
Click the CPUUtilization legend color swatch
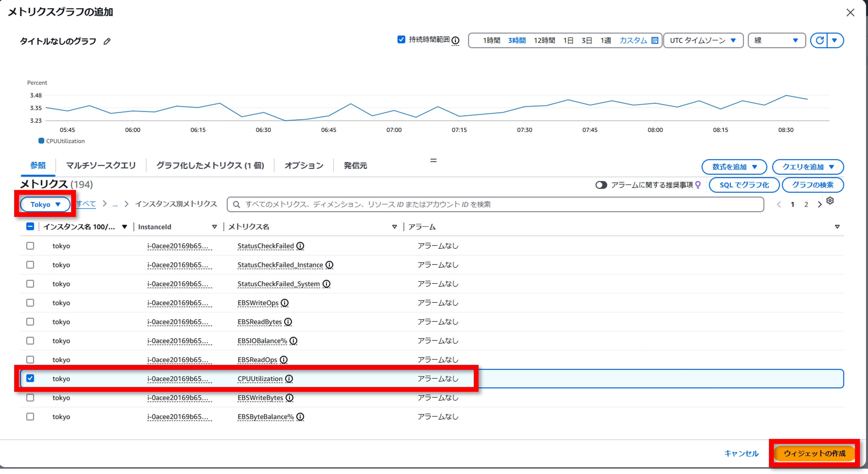pyautogui.click(x=41, y=141)
